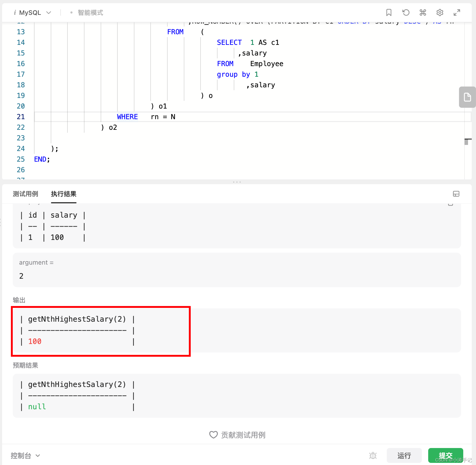Image resolution: width=476 pixels, height=465 pixels.
Task: Click the ') o1' alias text
Action: [x=159, y=106]
